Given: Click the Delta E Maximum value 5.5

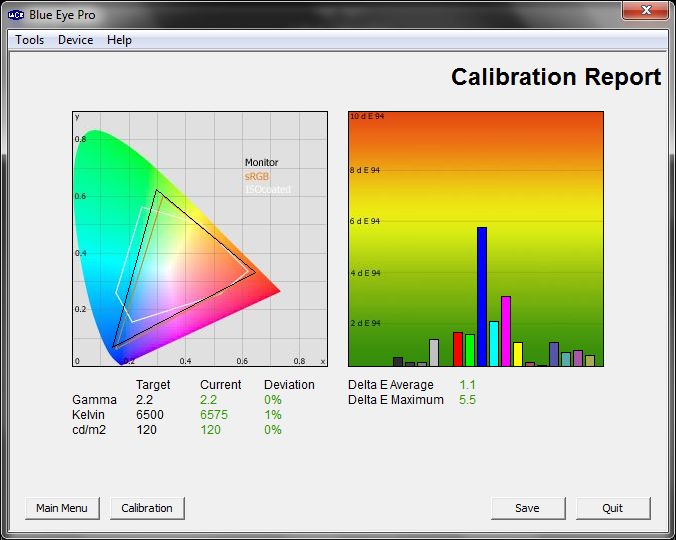Looking at the screenshot, I should pos(467,400).
